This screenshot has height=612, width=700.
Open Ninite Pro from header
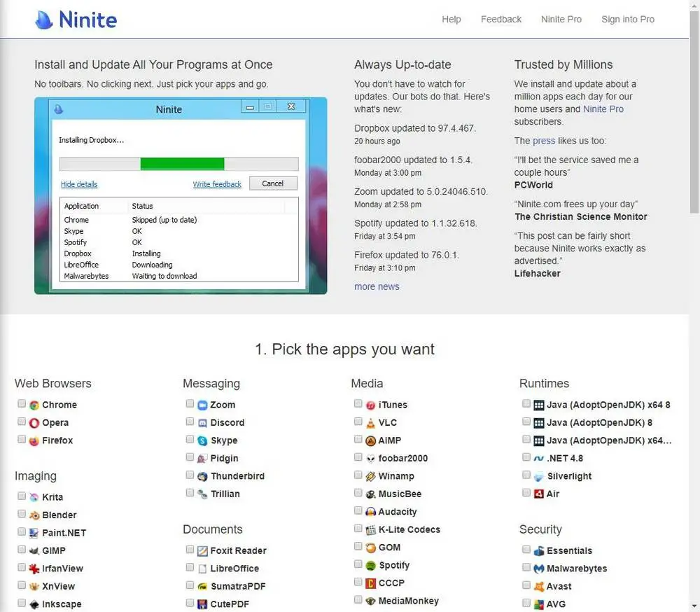(561, 19)
